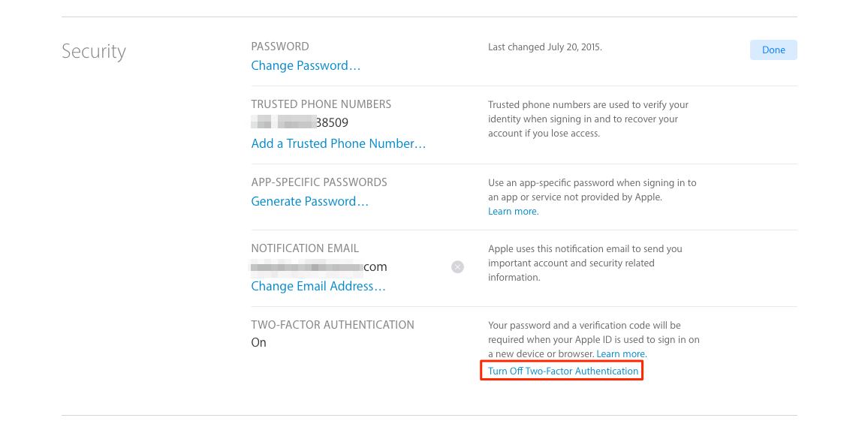
Task: Click the Security section heading
Action: click(94, 52)
